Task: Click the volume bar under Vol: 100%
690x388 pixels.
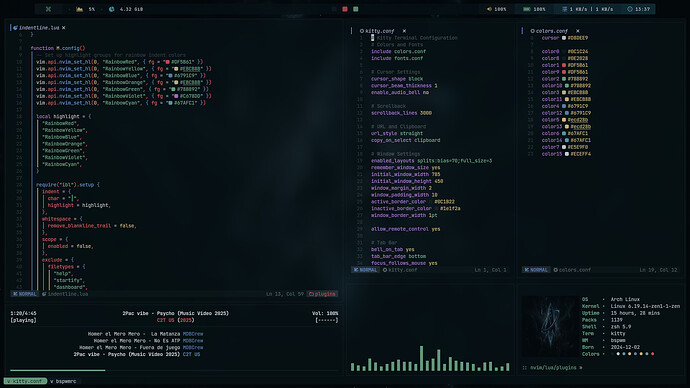Action: coord(327,320)
